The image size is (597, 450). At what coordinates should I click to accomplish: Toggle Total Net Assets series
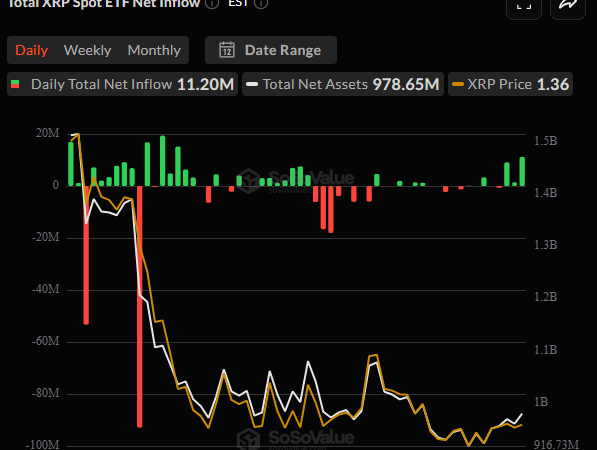(x=343, y=84)
